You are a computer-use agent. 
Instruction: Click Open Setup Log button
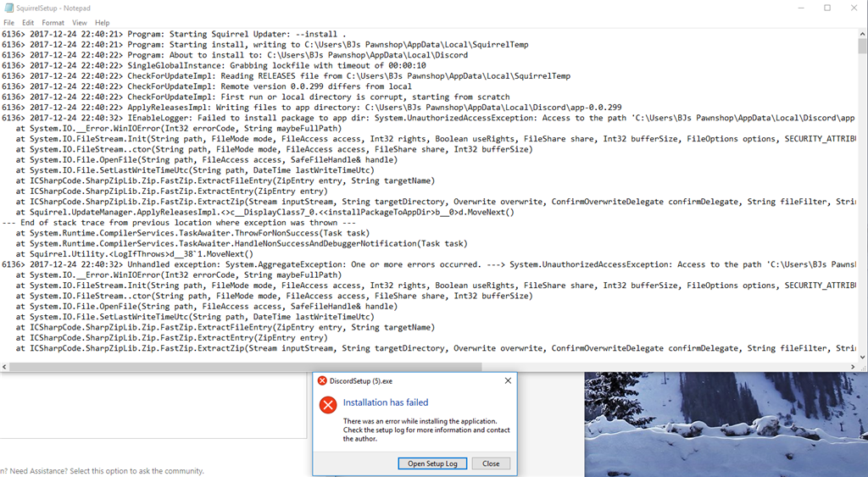click(x=432, y=463)
